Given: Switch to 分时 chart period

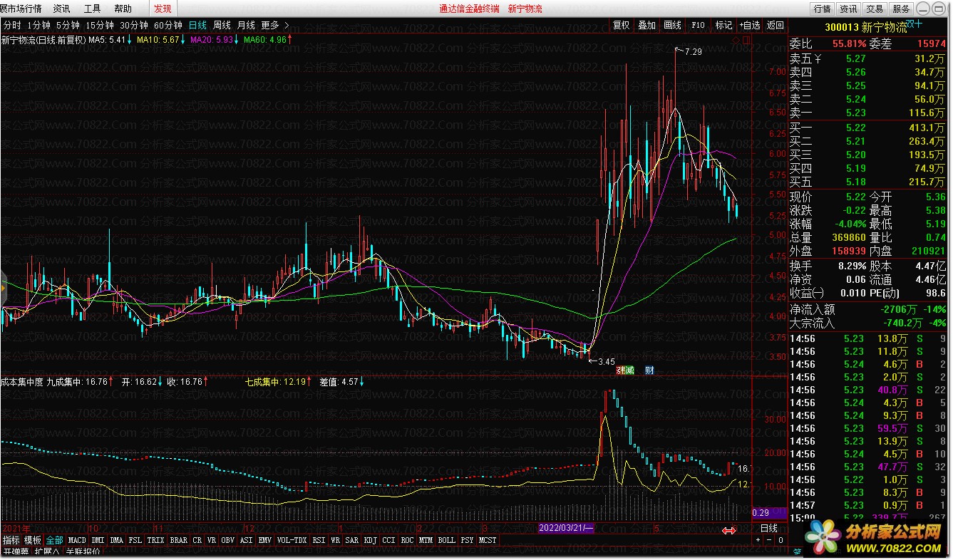Looking at the screenshot, I should (x=12, y=25).
